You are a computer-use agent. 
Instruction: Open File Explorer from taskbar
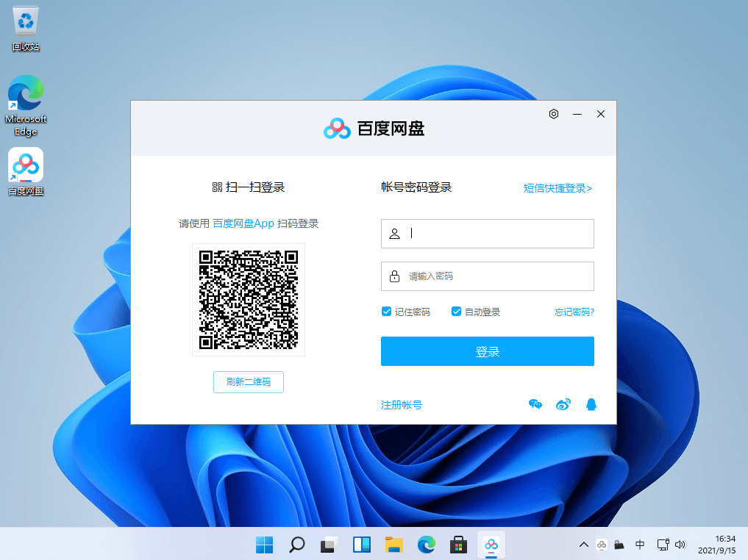click(x=394, y=545)
